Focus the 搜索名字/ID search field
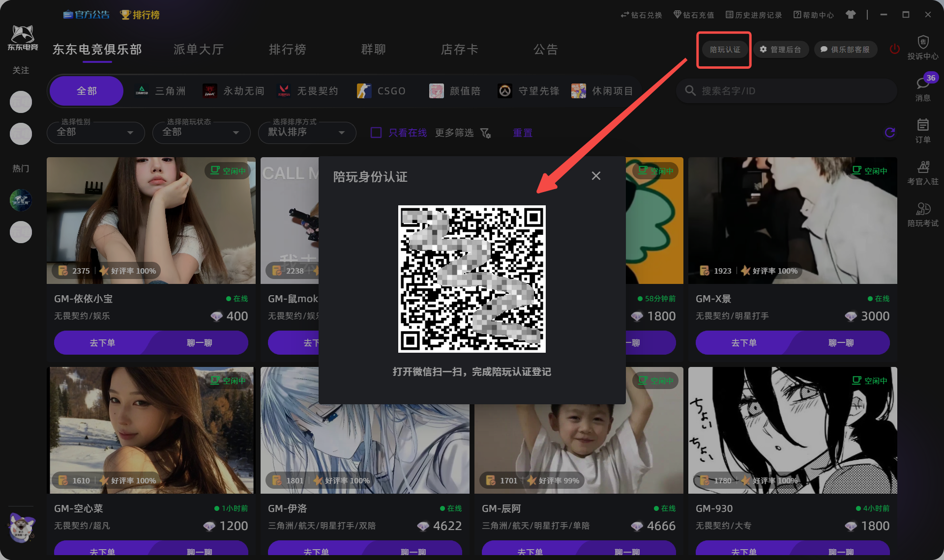Viewport: 944px width, 560px height. (x=787, y=91)
